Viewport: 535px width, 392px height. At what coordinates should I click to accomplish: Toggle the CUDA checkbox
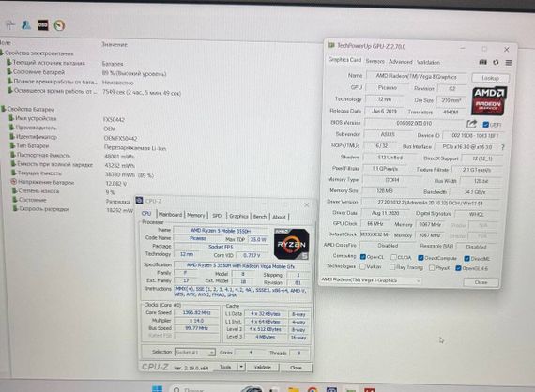pyautogui.click(x=393, y=257)
